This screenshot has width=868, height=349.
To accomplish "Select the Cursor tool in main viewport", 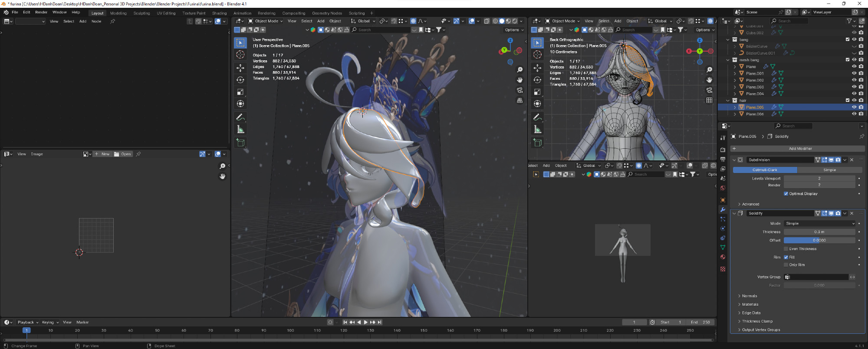I will click(x=240, y=55).
